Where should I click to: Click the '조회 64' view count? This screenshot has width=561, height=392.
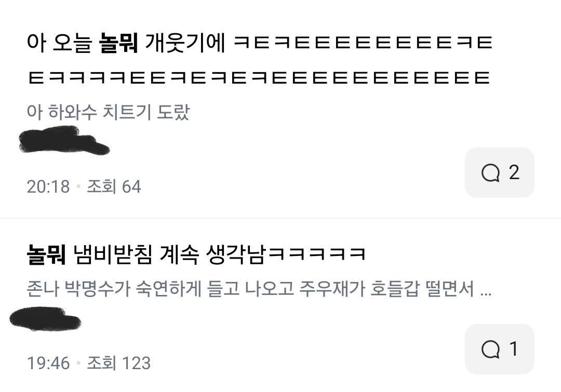pos(114,187)
